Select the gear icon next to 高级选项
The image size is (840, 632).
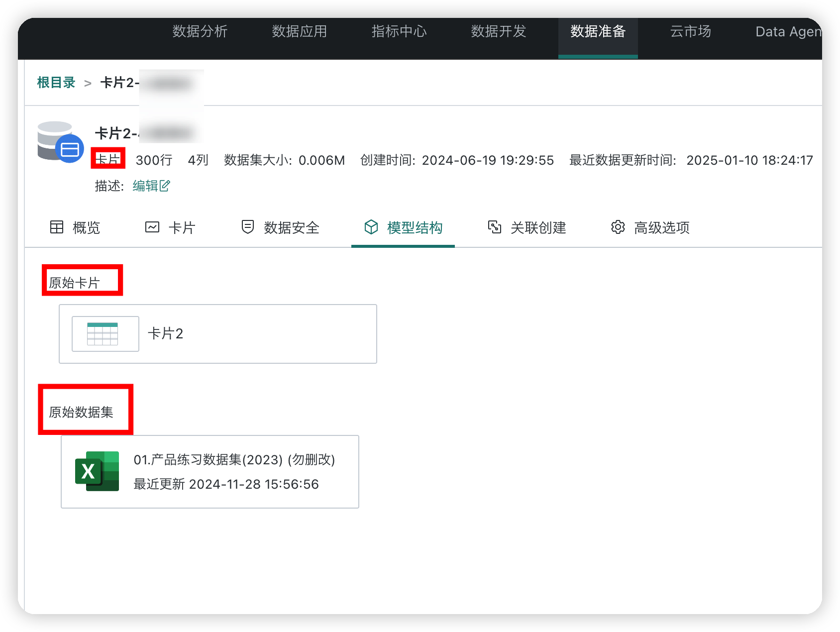point(617,227)
